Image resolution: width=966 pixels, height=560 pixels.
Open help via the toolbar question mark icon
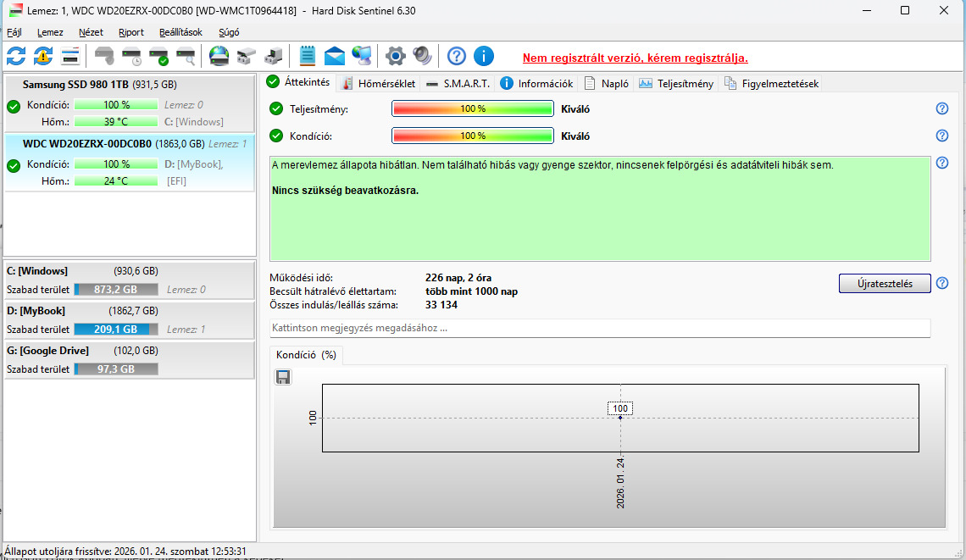point(456,56)
